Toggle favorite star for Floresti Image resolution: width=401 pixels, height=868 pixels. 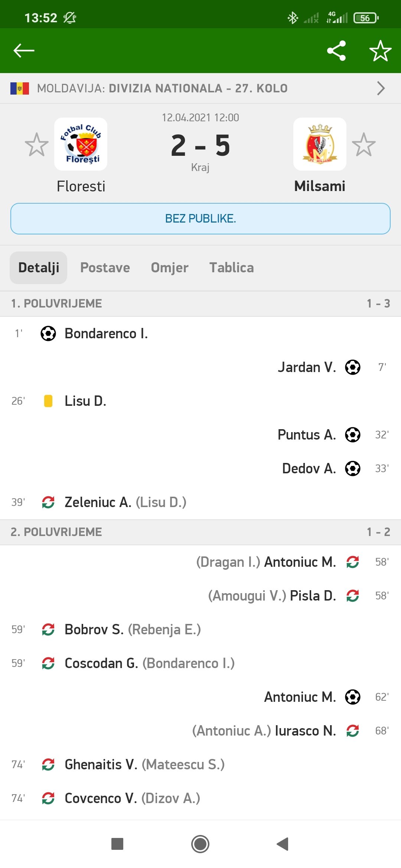pos(36,145)
